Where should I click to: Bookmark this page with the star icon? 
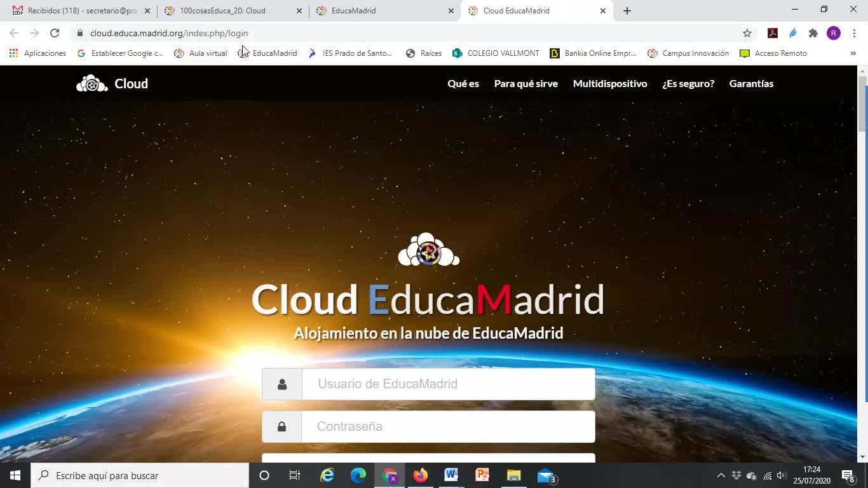[x=747, y=33]
